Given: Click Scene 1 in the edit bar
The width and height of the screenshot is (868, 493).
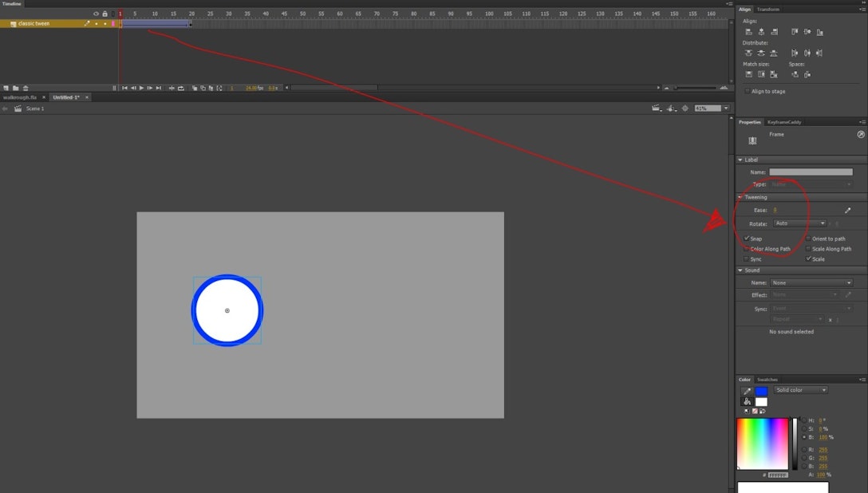Looking at the screenshot, I should (x=35, y=108).
